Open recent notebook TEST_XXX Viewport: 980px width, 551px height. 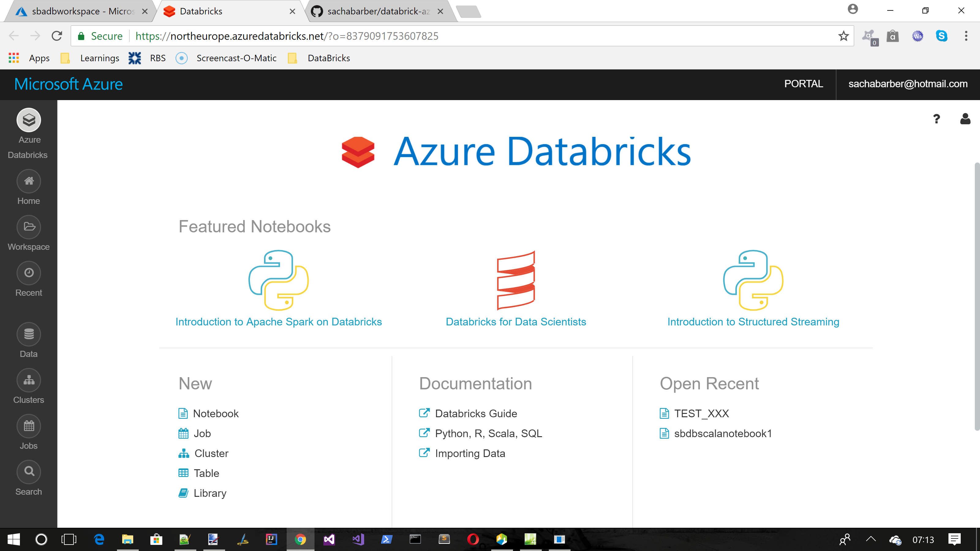click(x=694, y=413)
